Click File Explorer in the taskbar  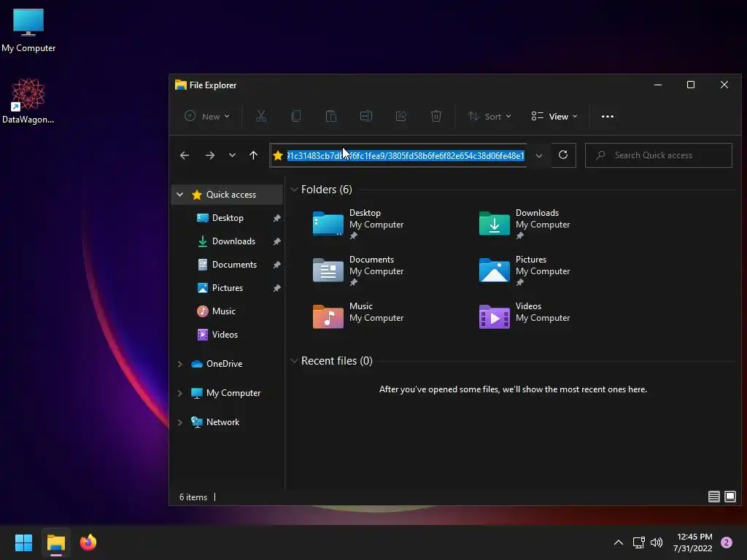coord(55,542)
